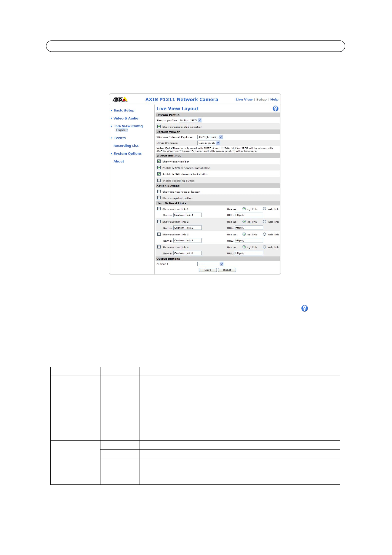
Task: Open the Setup link in the header
Action: tap(261, 100)
